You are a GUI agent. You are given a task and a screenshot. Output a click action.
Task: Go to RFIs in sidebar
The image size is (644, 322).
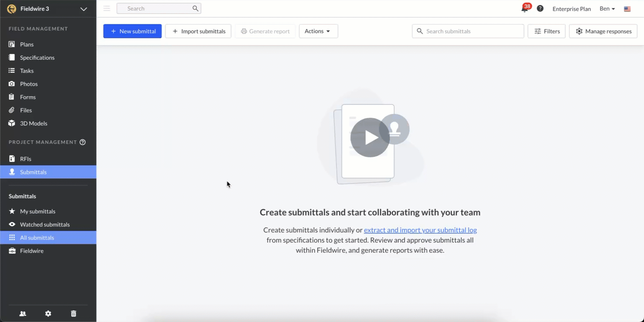coord(25,159)
